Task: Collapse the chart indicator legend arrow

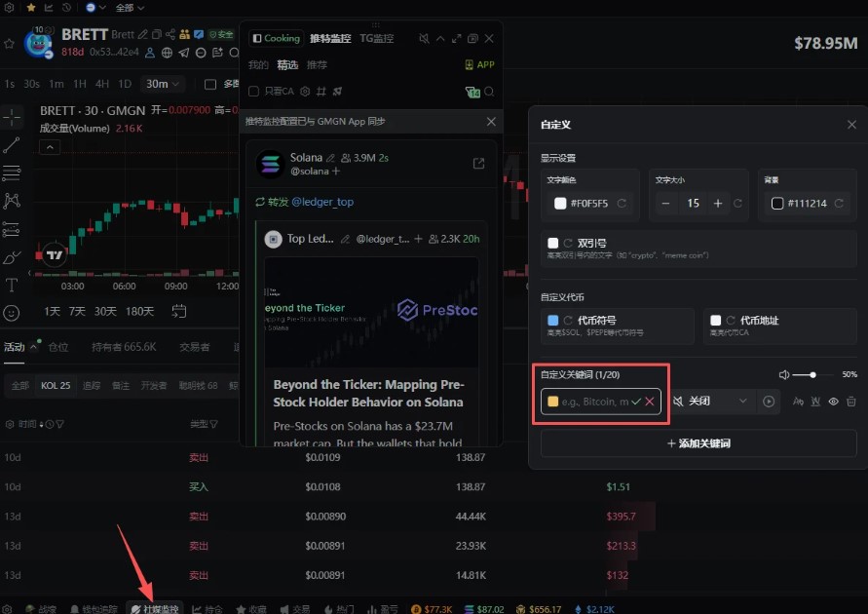Action: tap(50, 147)
